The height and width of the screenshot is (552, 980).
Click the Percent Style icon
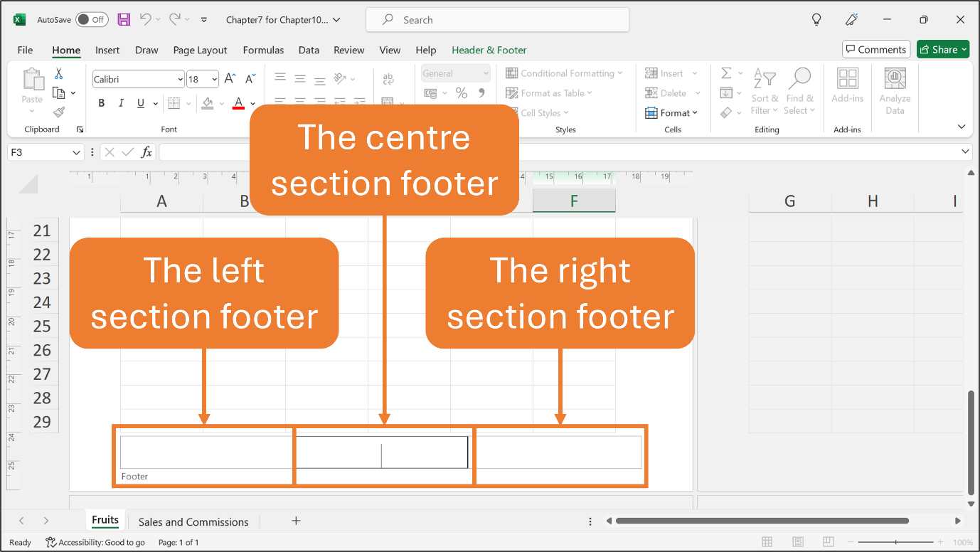[x=462, y=93]
